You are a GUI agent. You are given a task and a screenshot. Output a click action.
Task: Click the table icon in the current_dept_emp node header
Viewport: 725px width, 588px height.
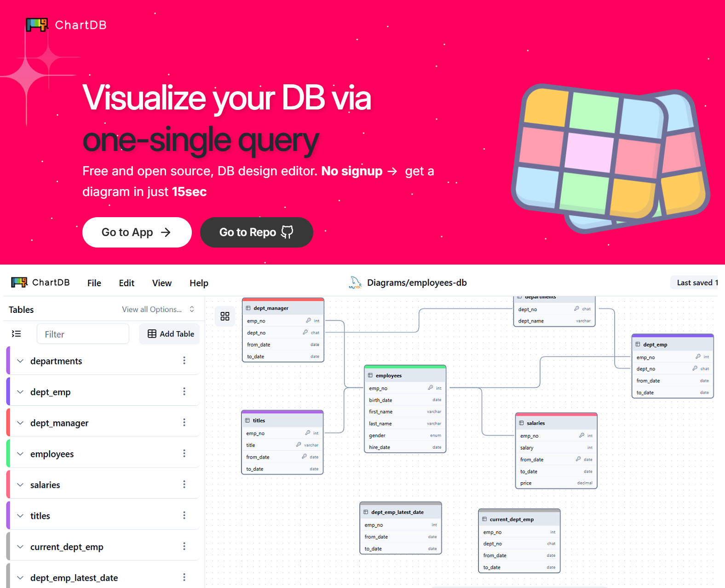(484, 519)
